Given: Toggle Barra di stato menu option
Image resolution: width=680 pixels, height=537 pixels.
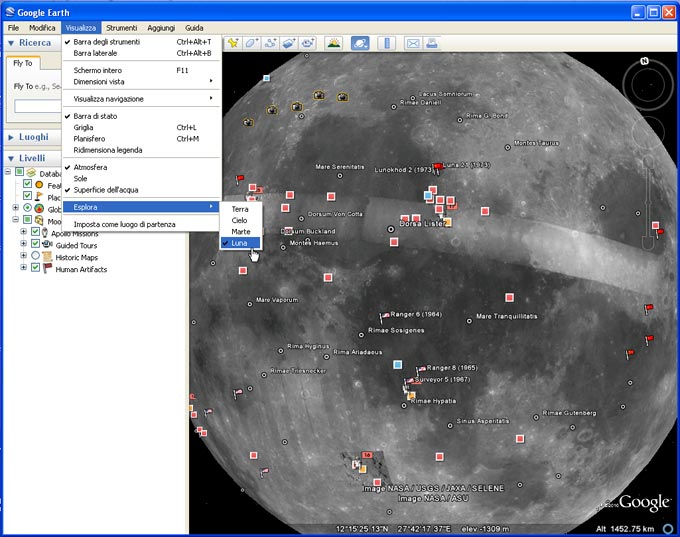Looking at the screenshot, I should (x=141, y=116).
